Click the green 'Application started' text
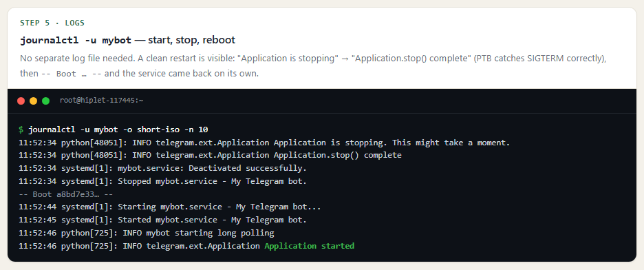Viewport: 644px width, 270px height. 309,246
